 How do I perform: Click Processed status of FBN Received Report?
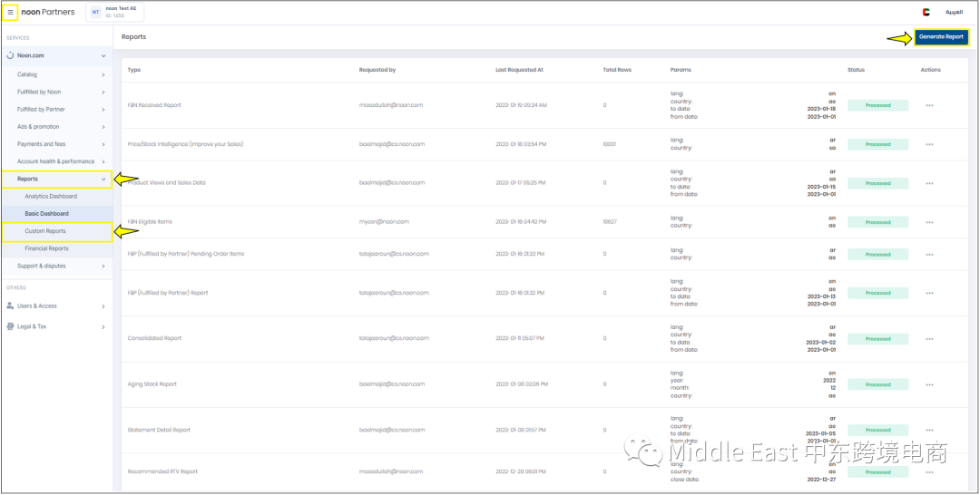[877, 105]
